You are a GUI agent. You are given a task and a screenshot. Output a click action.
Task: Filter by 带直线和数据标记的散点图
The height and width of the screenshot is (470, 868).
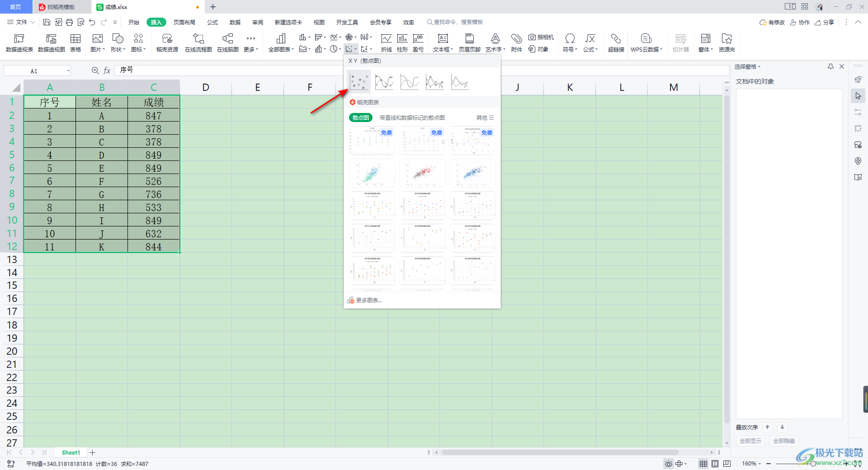pyautogui.click(x=412, y=117)
